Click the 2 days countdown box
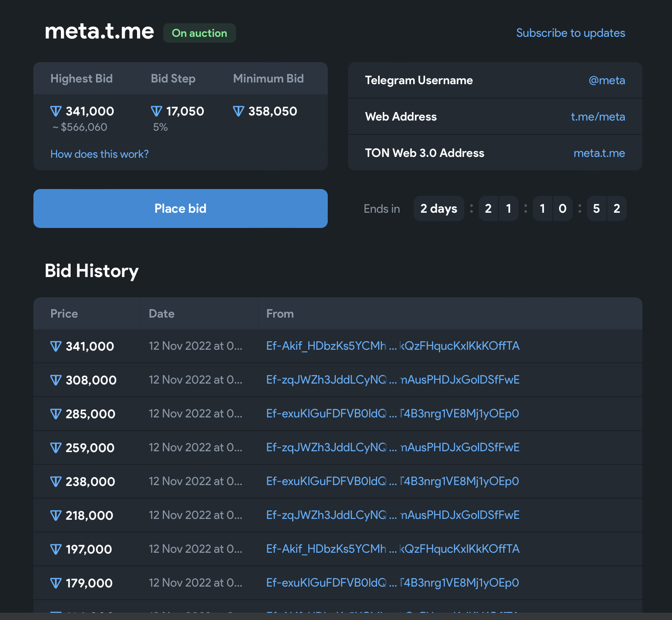The image size is (672, 620). (439, 208)
